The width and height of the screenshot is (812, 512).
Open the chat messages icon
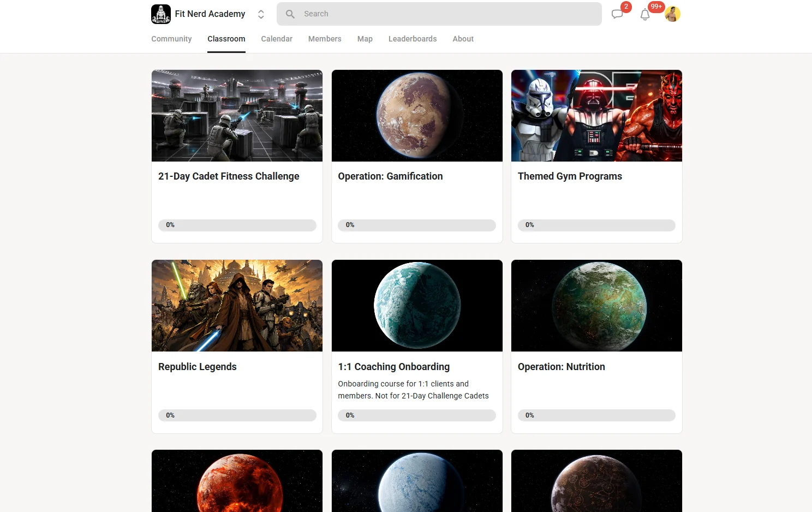617,14
